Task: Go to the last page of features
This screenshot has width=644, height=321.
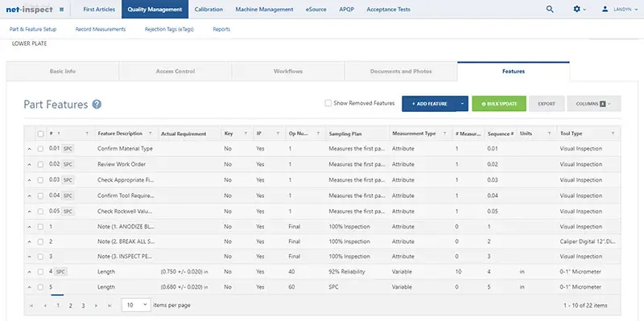Action: click(x=109, y=306)
